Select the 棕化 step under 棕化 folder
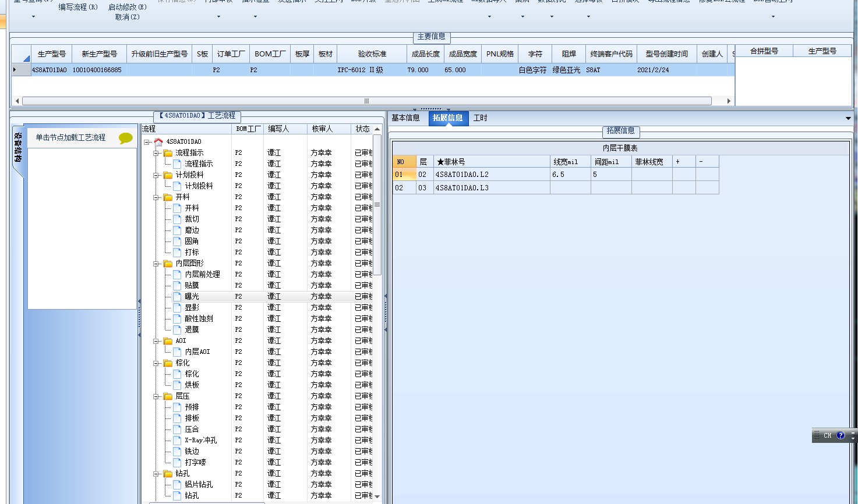 pyautogui.click(x=192, y=374)
